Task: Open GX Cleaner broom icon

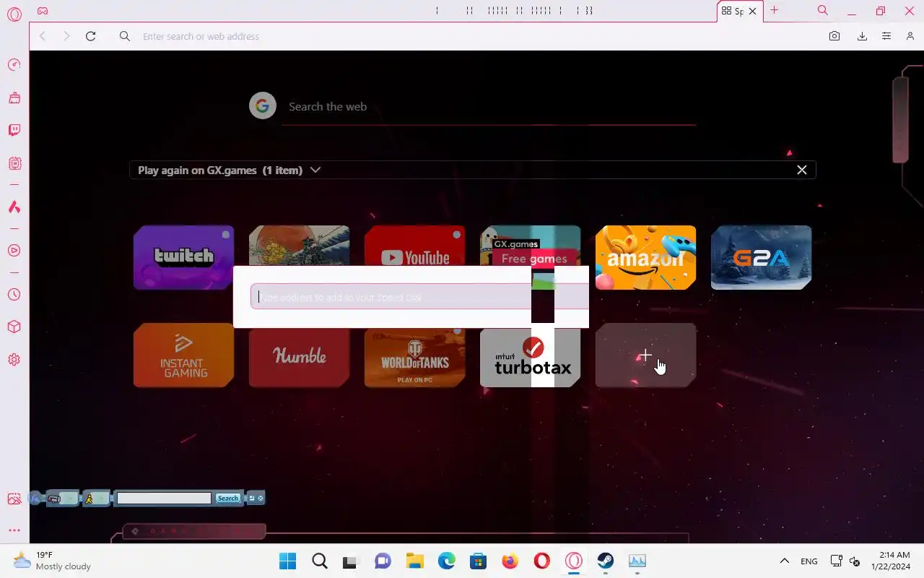Action: [14, 98]
